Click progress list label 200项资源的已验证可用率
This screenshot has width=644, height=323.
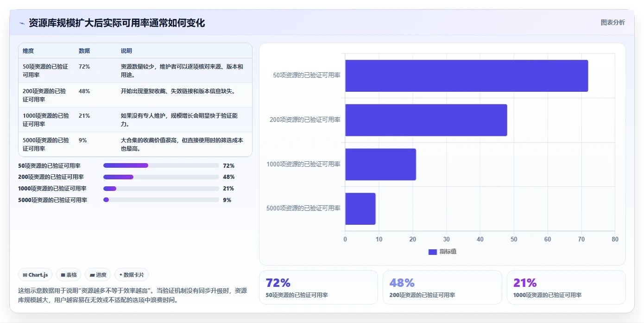point(51,177)
